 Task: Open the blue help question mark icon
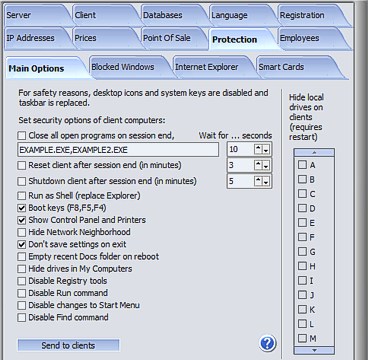pyautogui.click(x=267, y=343)
